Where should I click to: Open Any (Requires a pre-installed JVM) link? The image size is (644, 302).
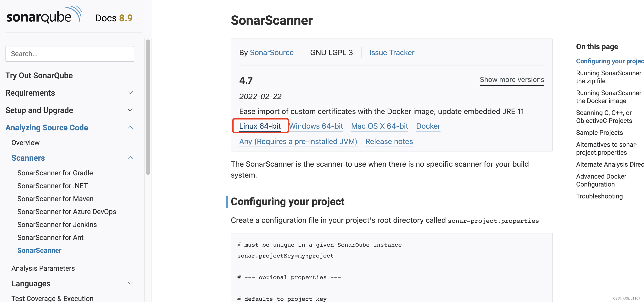tap(298, 142)
